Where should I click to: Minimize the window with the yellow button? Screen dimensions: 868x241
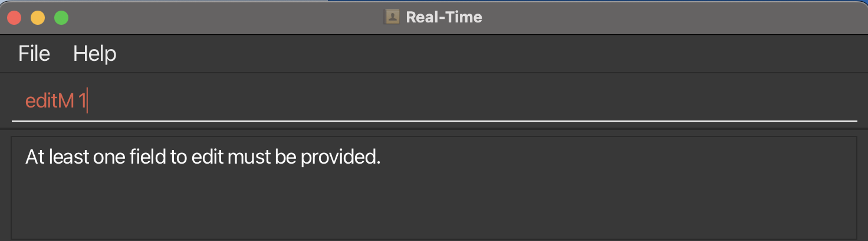[38, 18]
